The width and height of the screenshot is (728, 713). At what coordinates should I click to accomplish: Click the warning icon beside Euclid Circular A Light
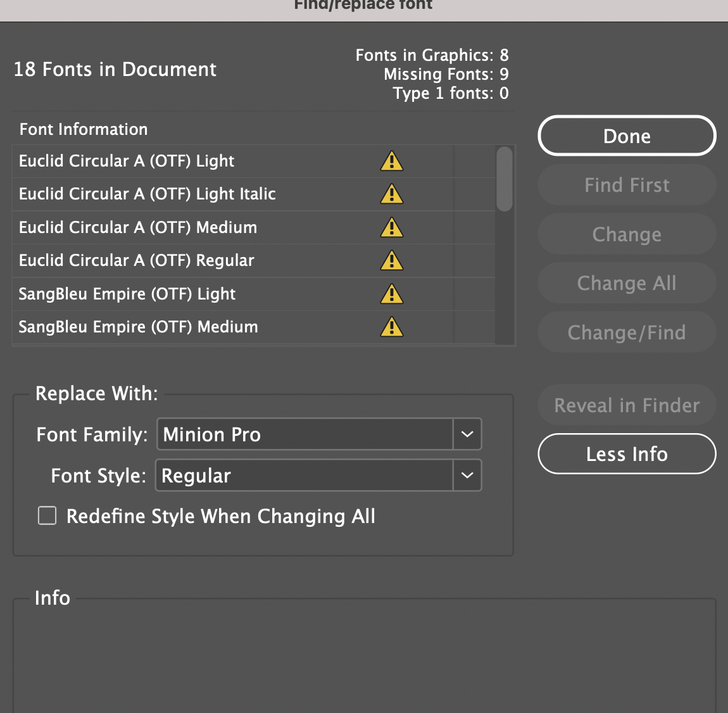click(391, 161)
